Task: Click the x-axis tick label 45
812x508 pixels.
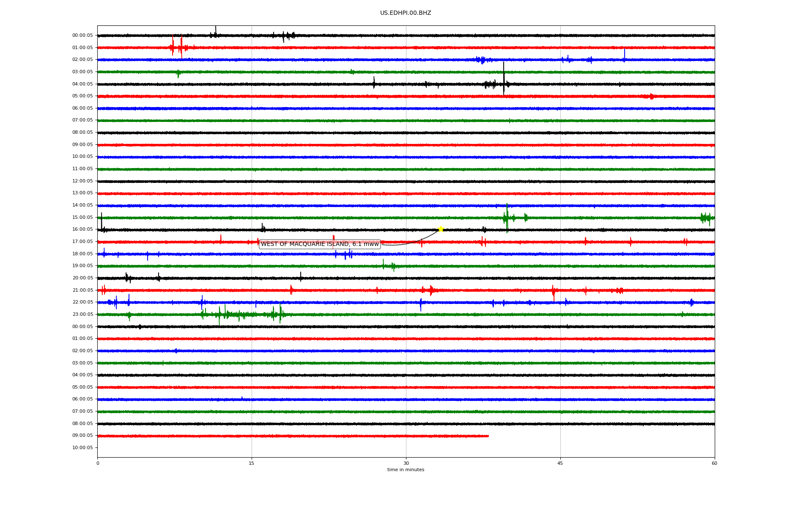Action: click(560, 463)
